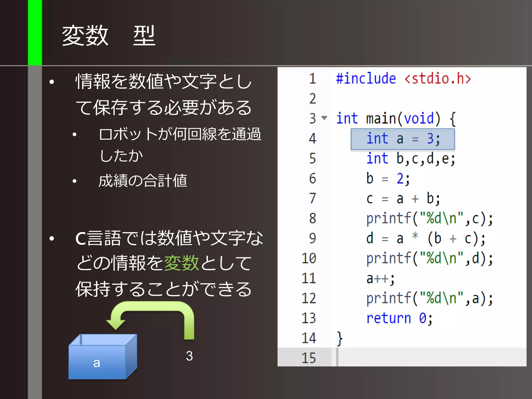This screenshot has height=399, width=532.
Task: Click the 'd = a * (b + c);' line
Action: pyautogui.click(x=426, y=239)
